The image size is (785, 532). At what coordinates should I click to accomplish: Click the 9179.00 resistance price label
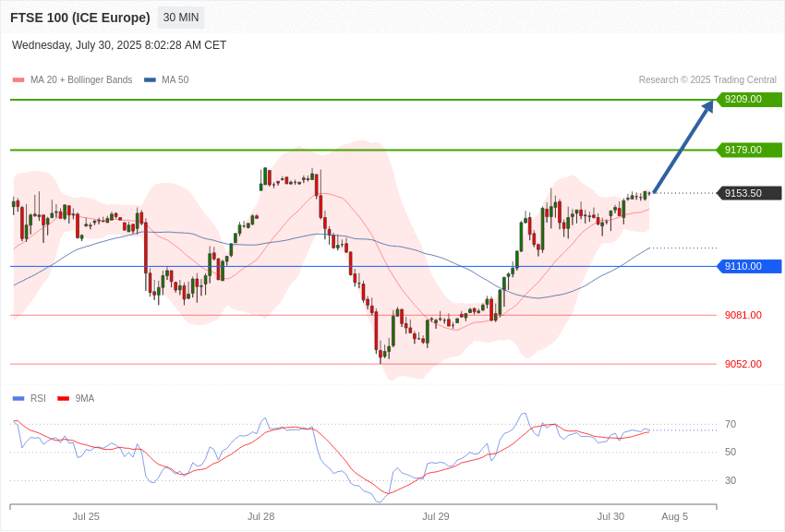point(750,150)
